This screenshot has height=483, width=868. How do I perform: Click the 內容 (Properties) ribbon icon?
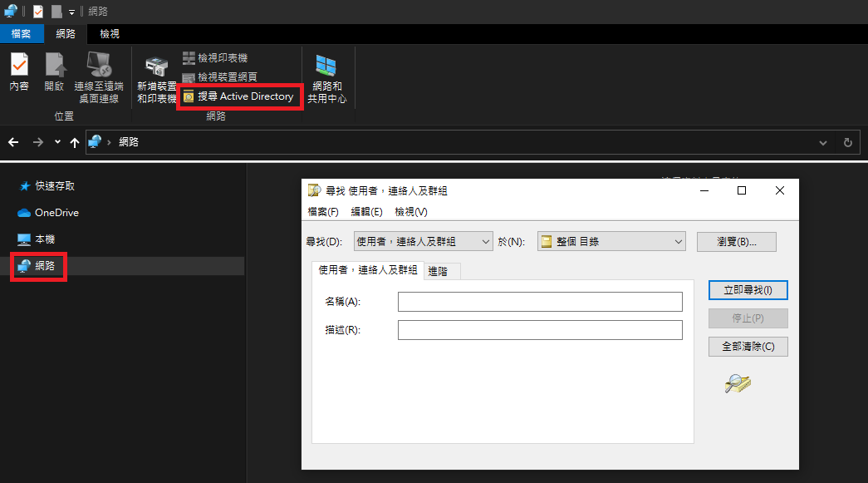18,72
